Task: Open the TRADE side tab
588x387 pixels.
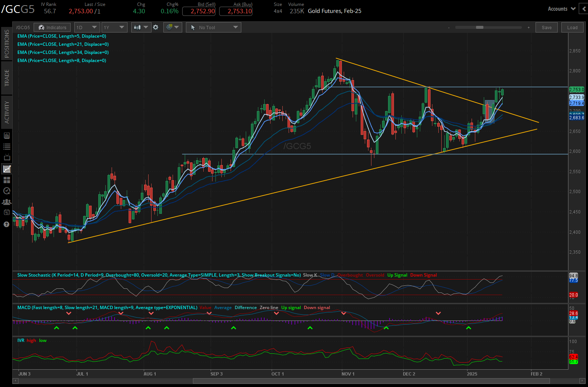Action: [x=7, y=78]
